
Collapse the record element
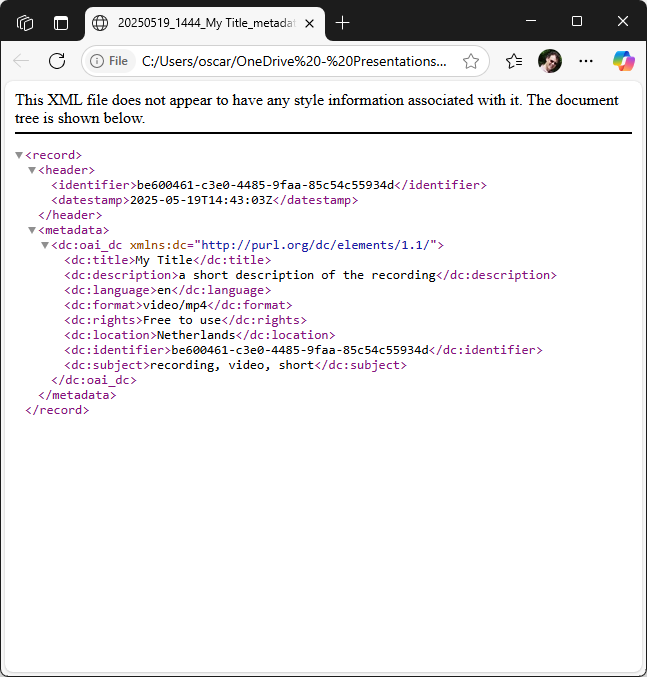(x=19, y=155)
